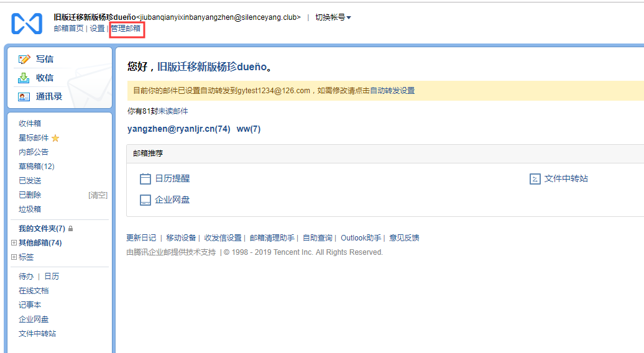Click the 文件中转站 icon in recommendations

pos(535,179)
